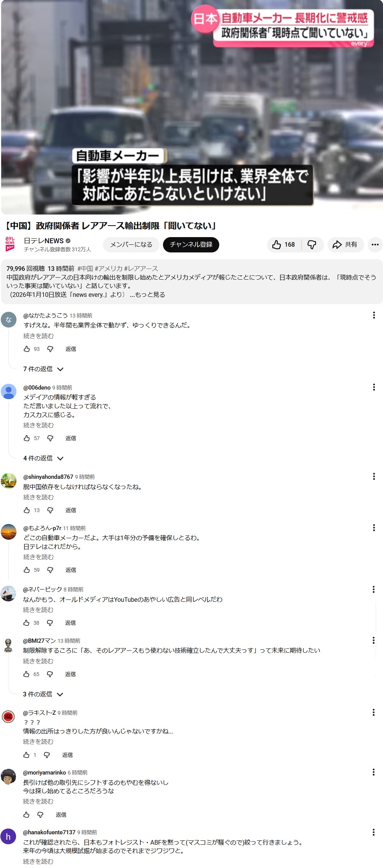Dislike the comment by @006deno
The height and width of the screenshot is (868, 383).
click(x=50, y=438)
